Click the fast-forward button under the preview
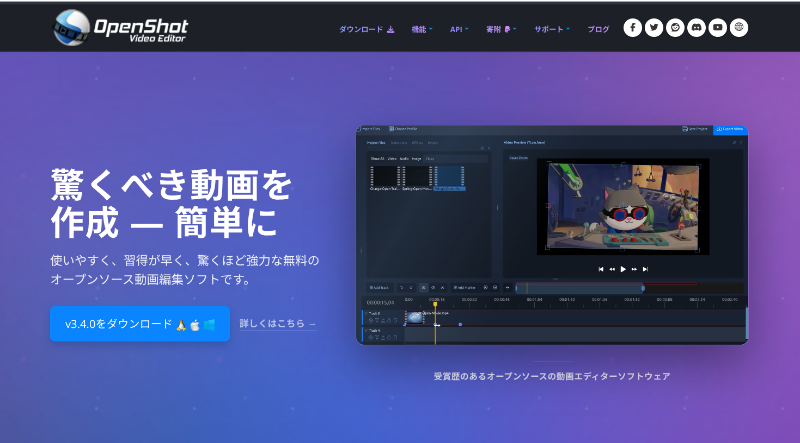 [x=634, y=269]
